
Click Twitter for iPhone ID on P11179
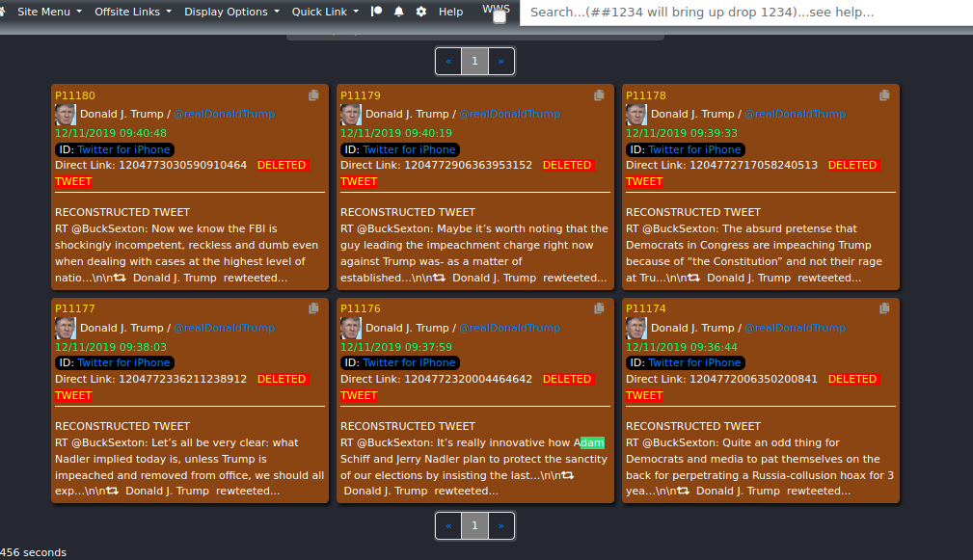pyautogui.click(x=409, y=149)
